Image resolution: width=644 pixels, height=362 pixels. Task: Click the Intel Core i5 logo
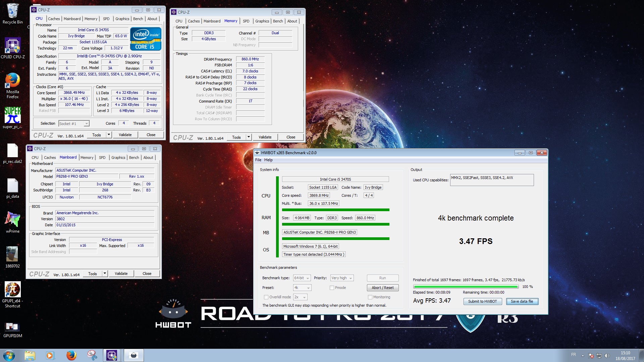146,39
